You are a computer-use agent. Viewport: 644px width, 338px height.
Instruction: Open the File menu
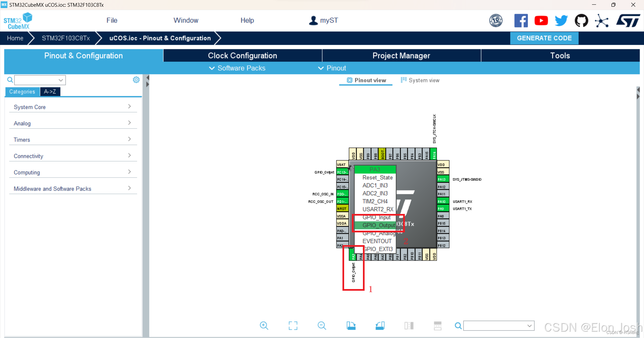[x=112, y=20]
